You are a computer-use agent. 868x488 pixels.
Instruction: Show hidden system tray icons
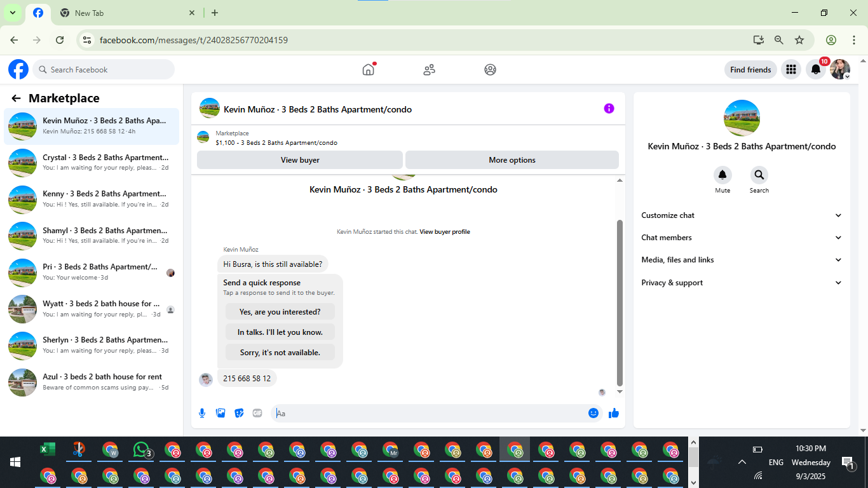(742, 462)
